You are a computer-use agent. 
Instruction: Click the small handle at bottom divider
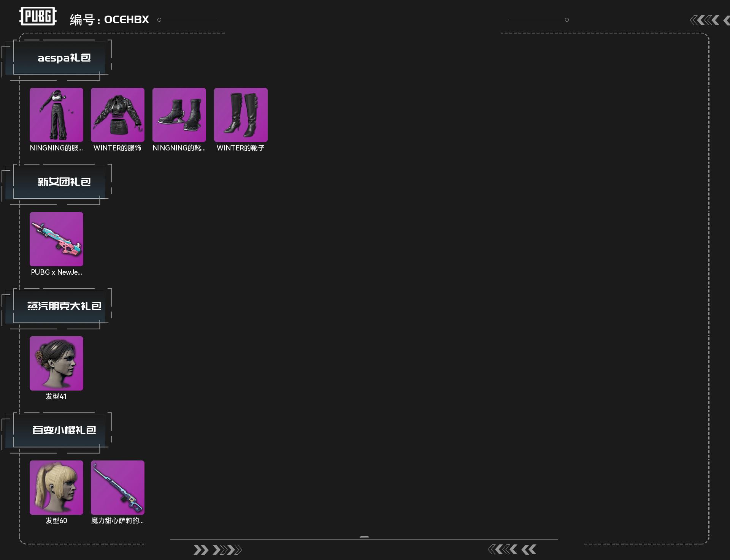pos(364,537)
